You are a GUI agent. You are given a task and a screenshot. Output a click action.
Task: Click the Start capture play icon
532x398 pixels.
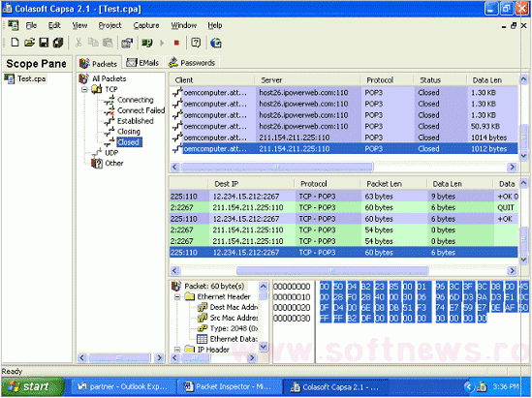(x=162, y=43)
